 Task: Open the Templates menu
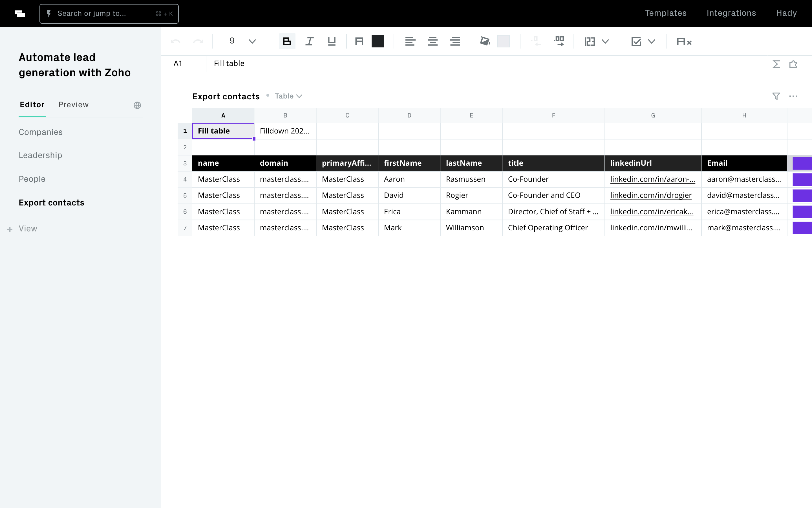pos(666,13)
